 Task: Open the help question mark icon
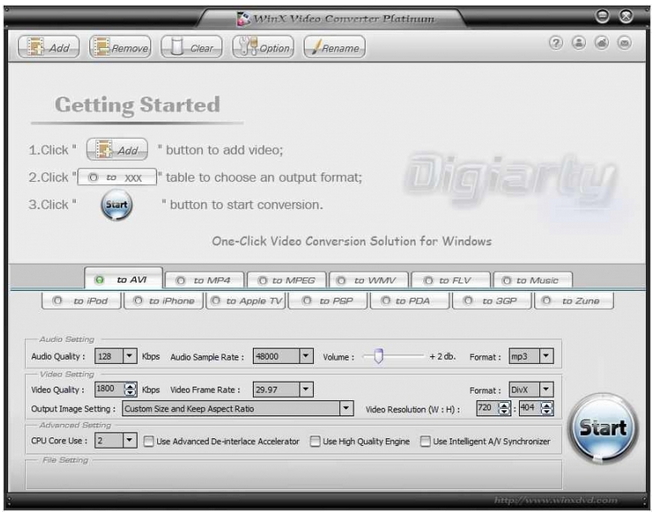point(556,44)
